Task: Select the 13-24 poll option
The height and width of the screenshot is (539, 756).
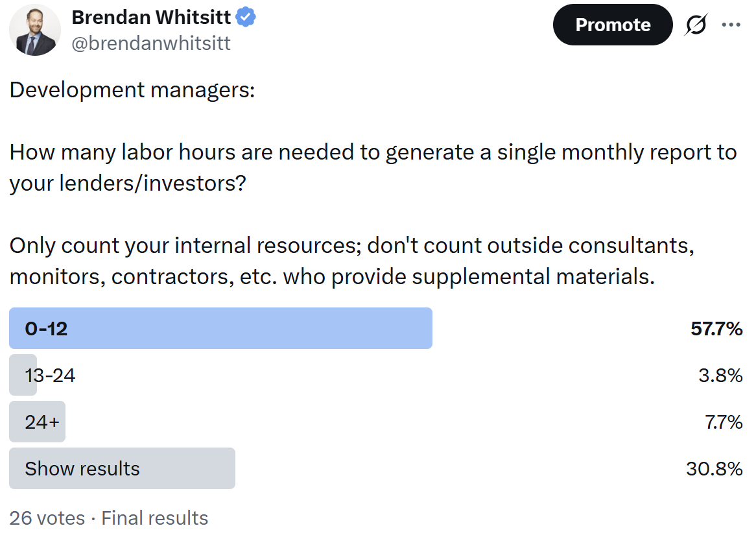Action: (x=50, y=375)
